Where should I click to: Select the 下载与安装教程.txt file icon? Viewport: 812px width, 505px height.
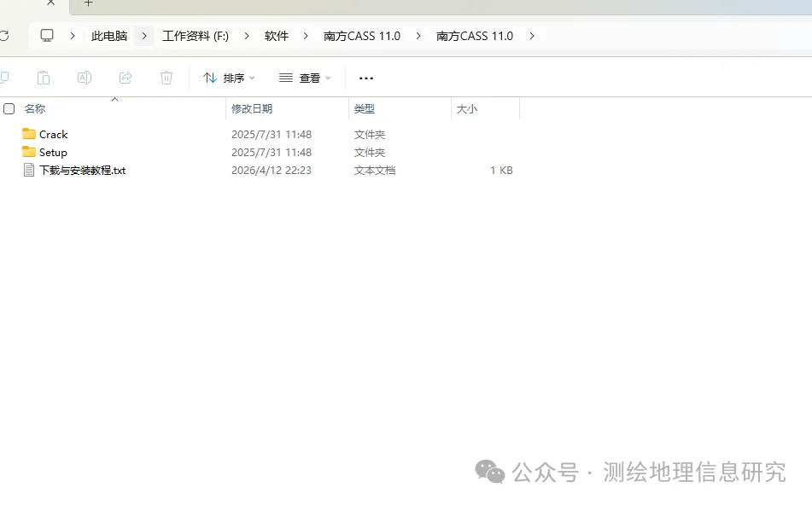[x=29, y=171]
